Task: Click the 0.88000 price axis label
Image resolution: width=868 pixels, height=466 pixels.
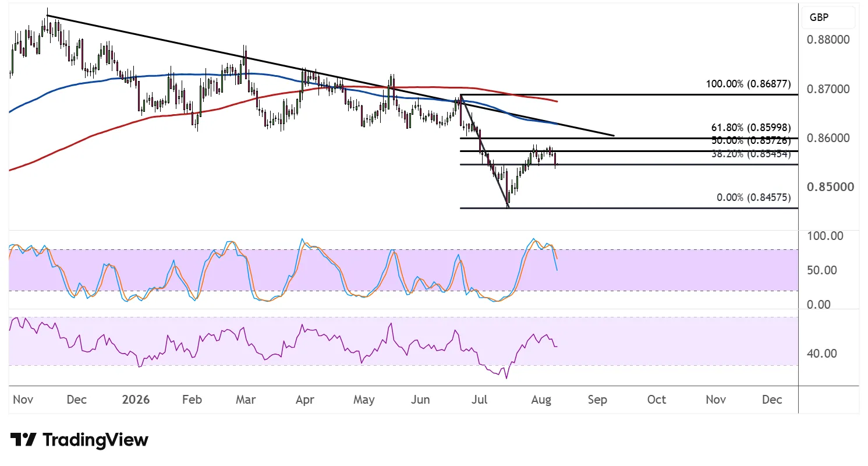Action: [829, 40]
